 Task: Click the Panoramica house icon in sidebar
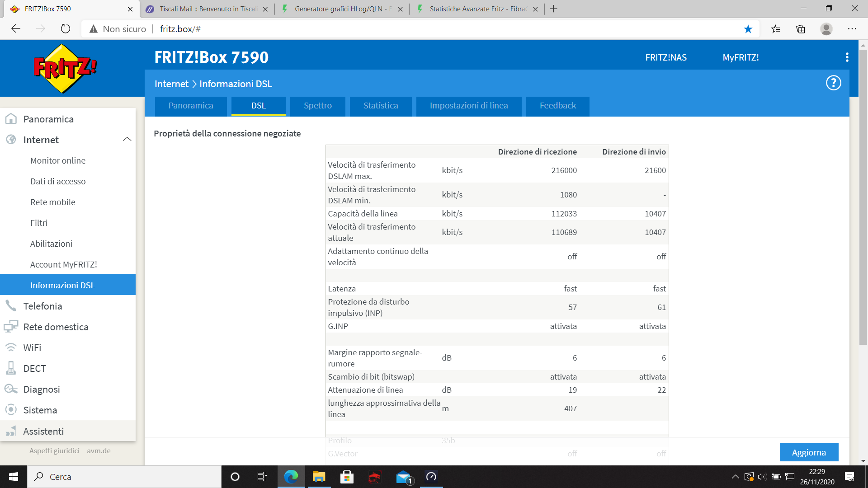(11, 119)
